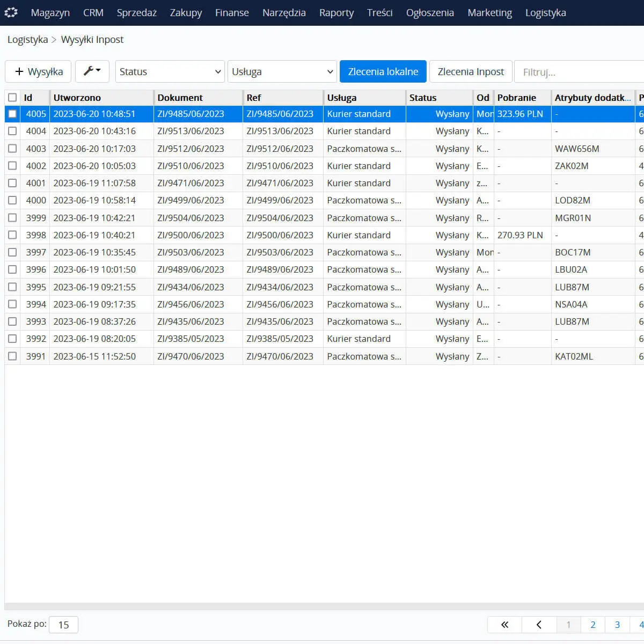This screenshot has height=644, width=644.
Task: Check the box for shipment 3993
Action: pyautogui.click(x=12, y=321)
